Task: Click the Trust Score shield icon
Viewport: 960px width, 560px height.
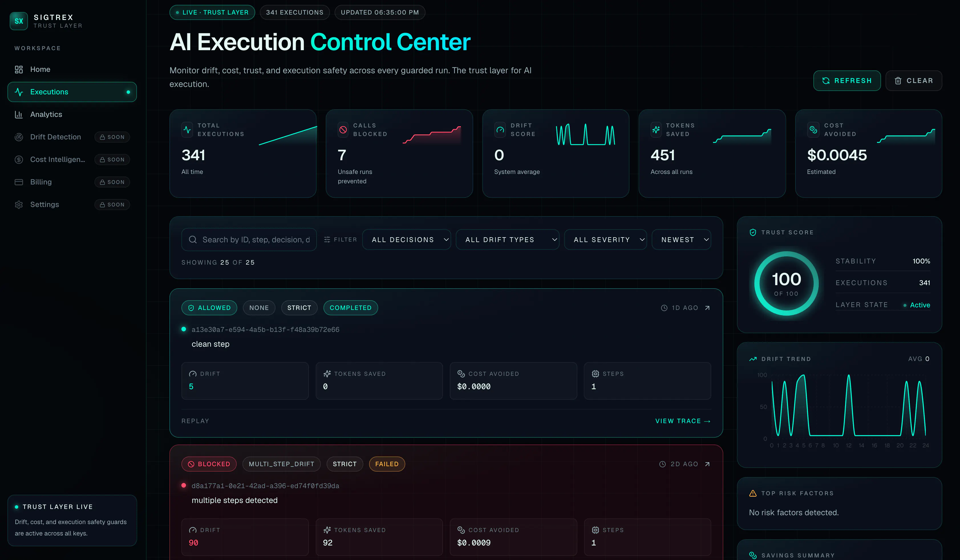Action: [x=753, y=232]
